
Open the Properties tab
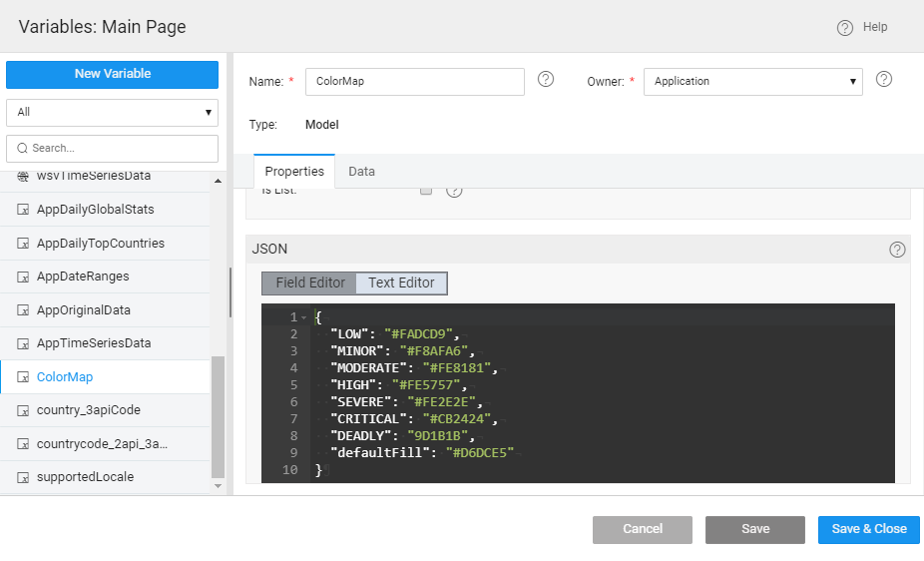click(x=294, y=172)
